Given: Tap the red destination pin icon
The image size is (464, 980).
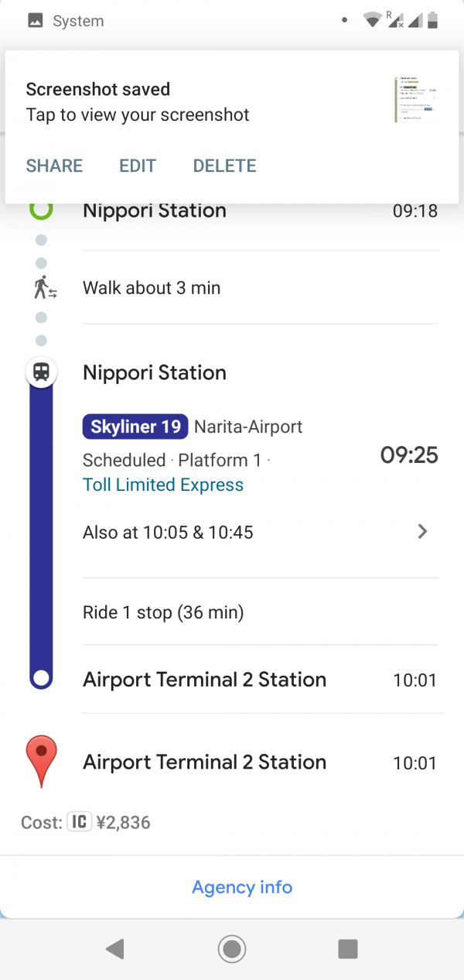Looking at the screenshot, I should 42,761.
